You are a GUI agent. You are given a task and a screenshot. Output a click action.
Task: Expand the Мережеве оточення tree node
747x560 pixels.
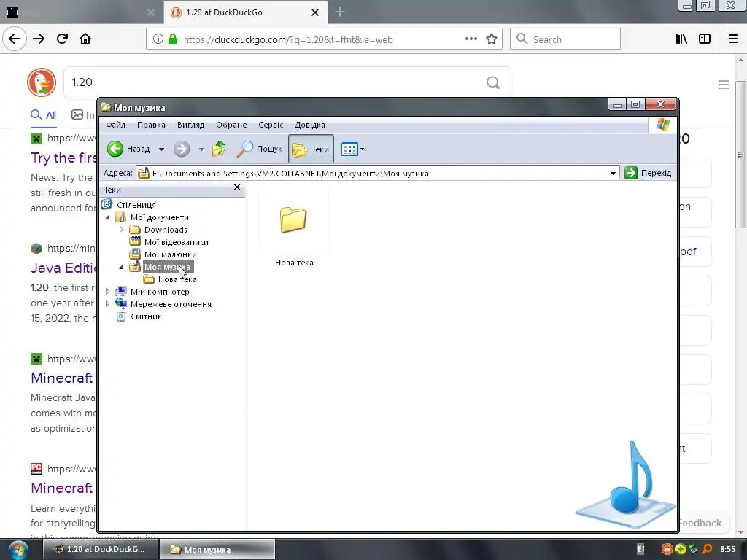coord(108,304)
